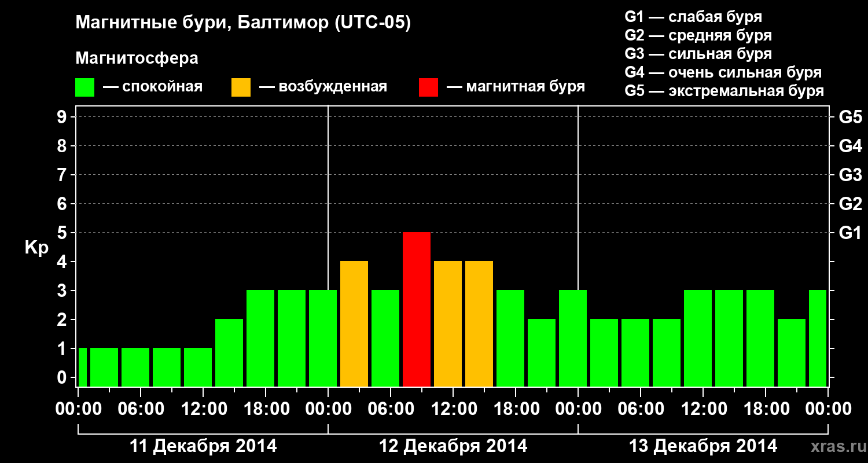
Task: Select the orange bar just after midnight 12 December
Action: pos(354,324)
